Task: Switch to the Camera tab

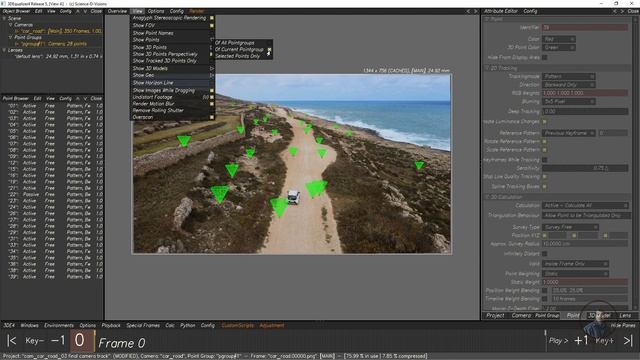Action: pyautogui.click(x=521, y=316)
